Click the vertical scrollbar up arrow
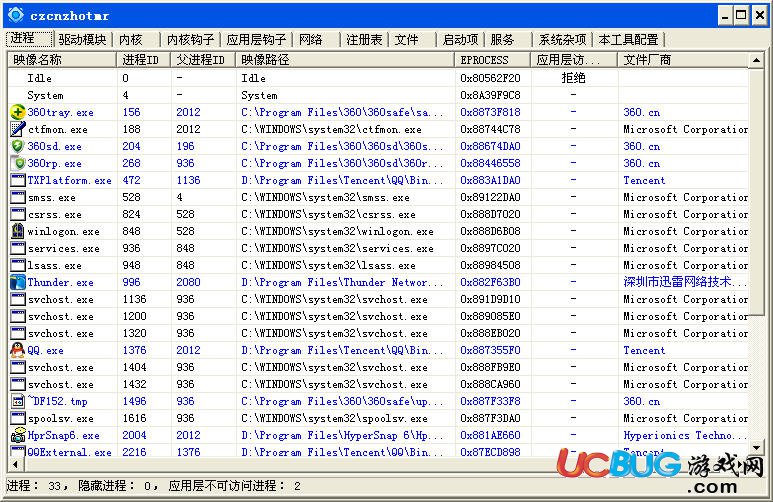Viewport: 773px width, 502px height. click(x=756, y=61)
